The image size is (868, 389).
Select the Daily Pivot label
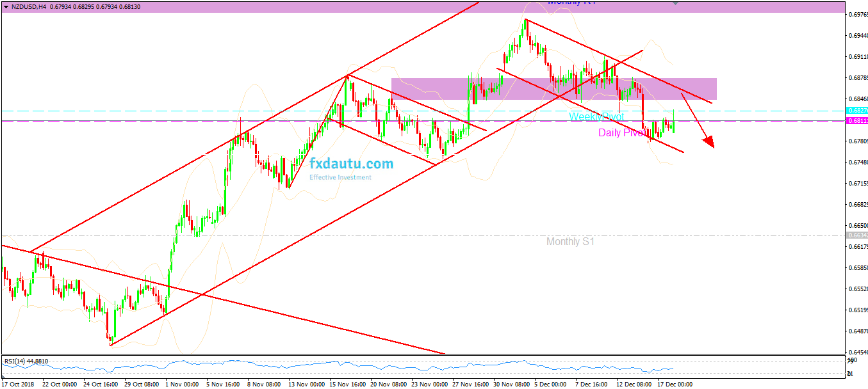click(622, 133)
